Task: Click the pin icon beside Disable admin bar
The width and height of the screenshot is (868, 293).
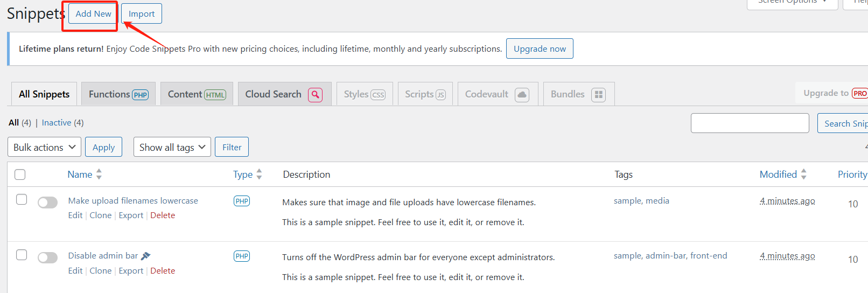Action: [145, 256]
